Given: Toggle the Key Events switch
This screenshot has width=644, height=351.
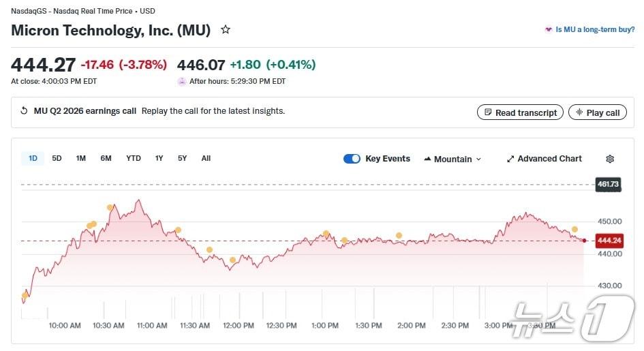Looking at the screenshot, I should click(352, 159).
